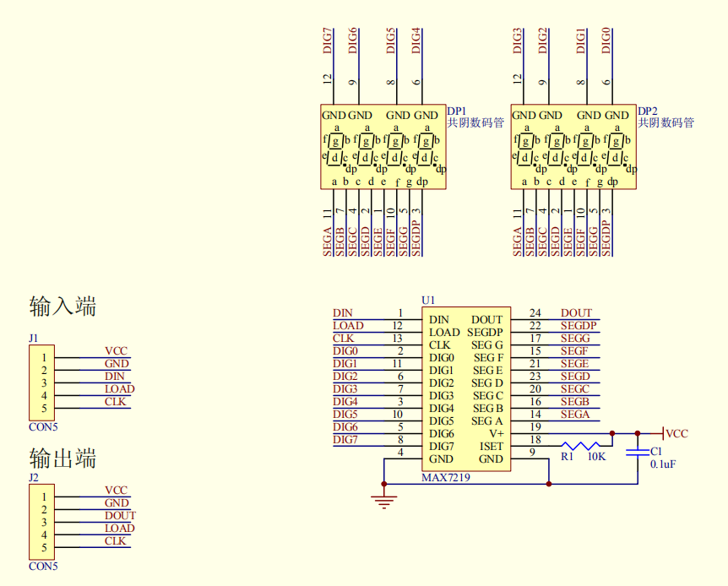The height and width of the screenshot is (586, 728).
Task: Select the 输入端 text heading
Action: (x=62, y=307)
